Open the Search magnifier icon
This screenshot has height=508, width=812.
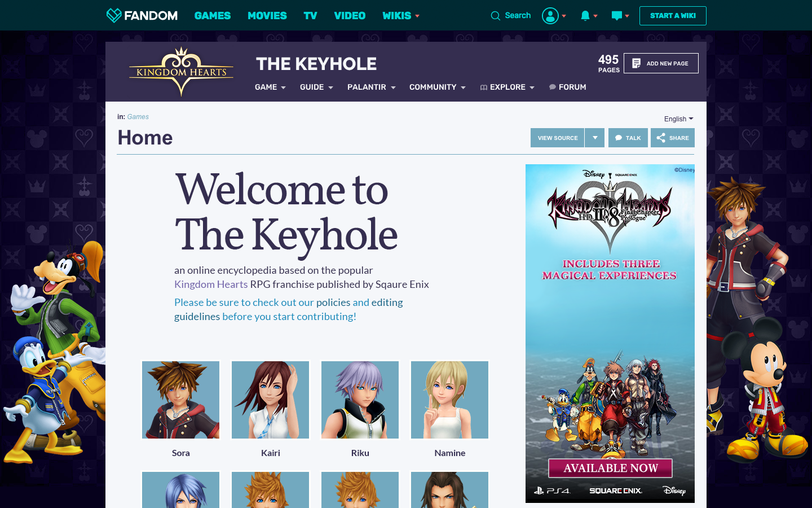(x=496, y=16)
